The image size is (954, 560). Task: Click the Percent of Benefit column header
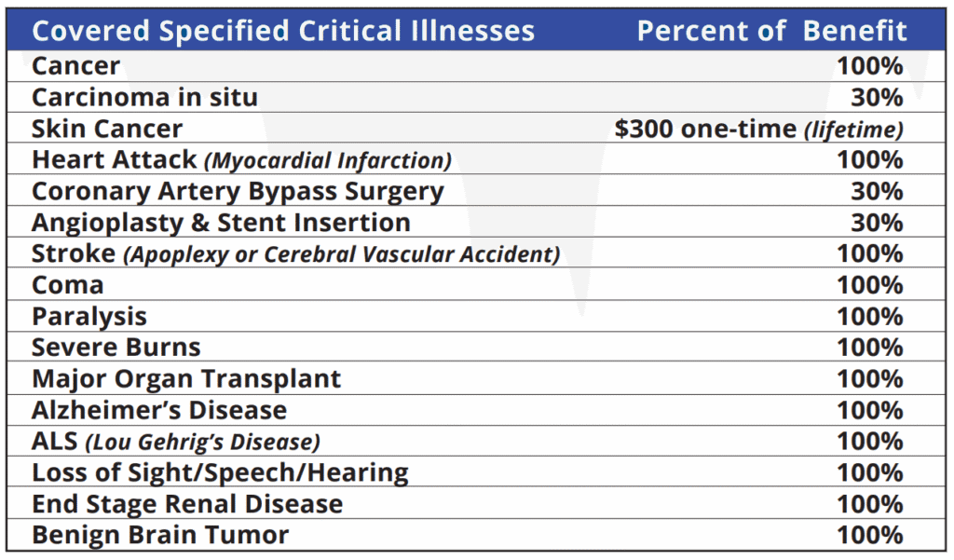coord(771,31)
